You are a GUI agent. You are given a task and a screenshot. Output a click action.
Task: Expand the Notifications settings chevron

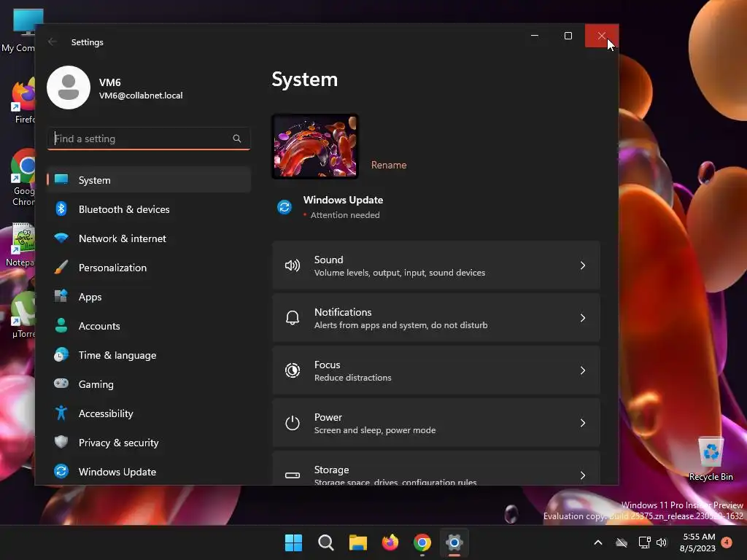(583, 318)
